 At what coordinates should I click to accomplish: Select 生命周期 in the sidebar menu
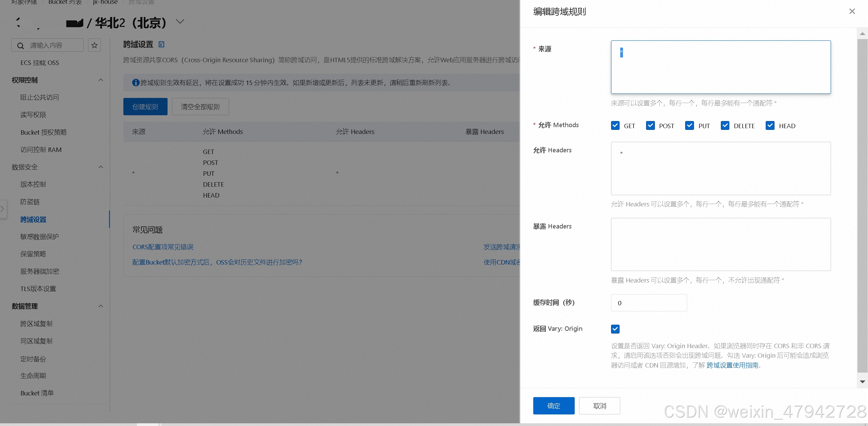coord(33,376)
